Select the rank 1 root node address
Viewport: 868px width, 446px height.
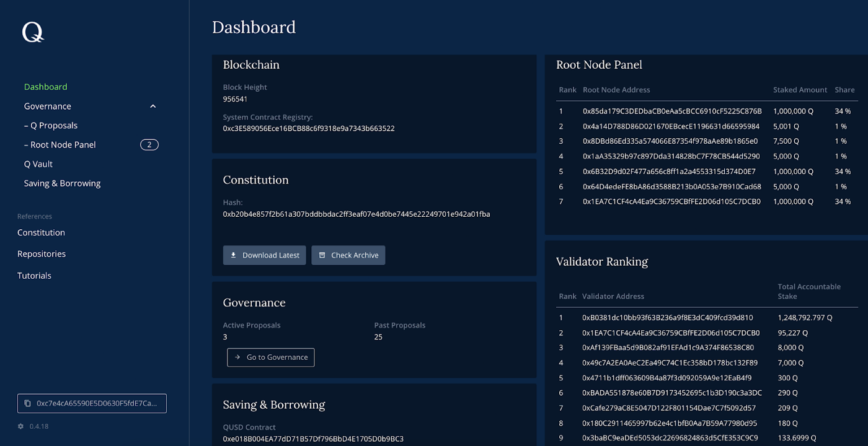(x=672, y=111)
